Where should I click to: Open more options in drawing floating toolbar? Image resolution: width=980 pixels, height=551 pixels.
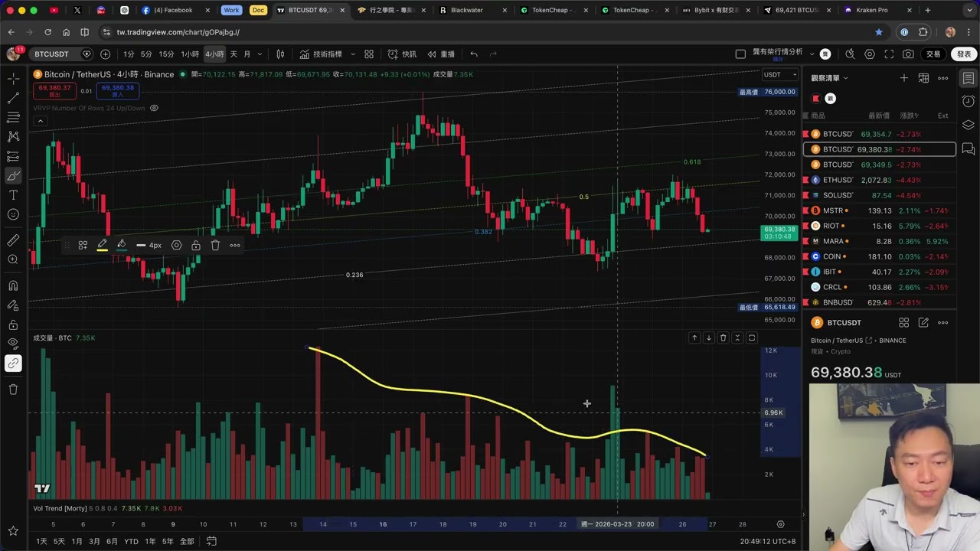click(x=235, y=245)
